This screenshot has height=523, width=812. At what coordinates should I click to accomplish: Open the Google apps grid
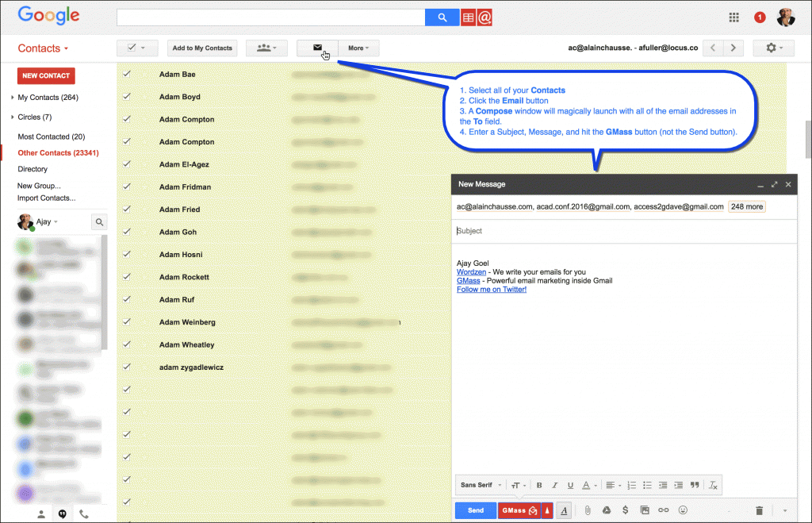point(733,16)
